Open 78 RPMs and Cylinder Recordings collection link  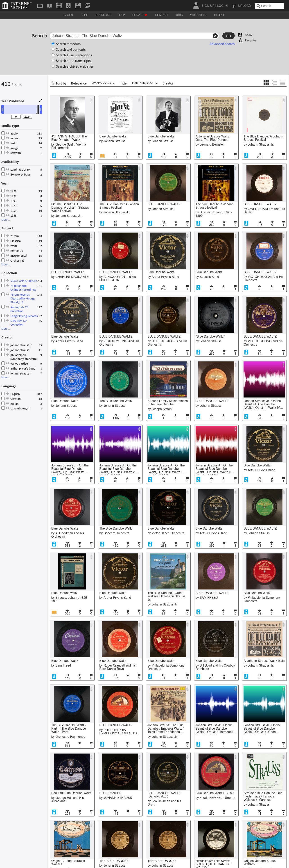[23, 288]
